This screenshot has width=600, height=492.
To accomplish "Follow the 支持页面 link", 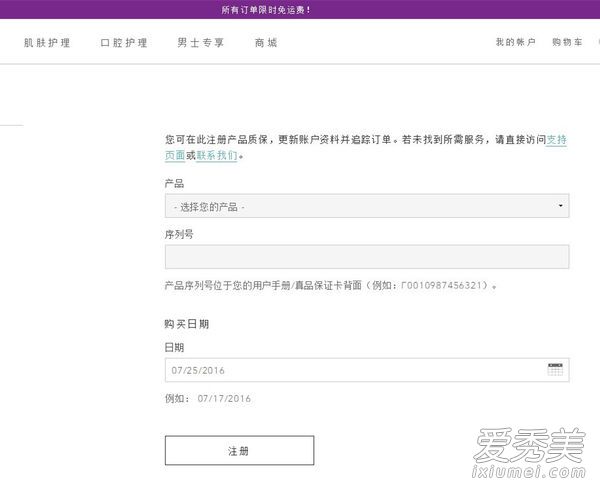I will (x=557, y=141).
